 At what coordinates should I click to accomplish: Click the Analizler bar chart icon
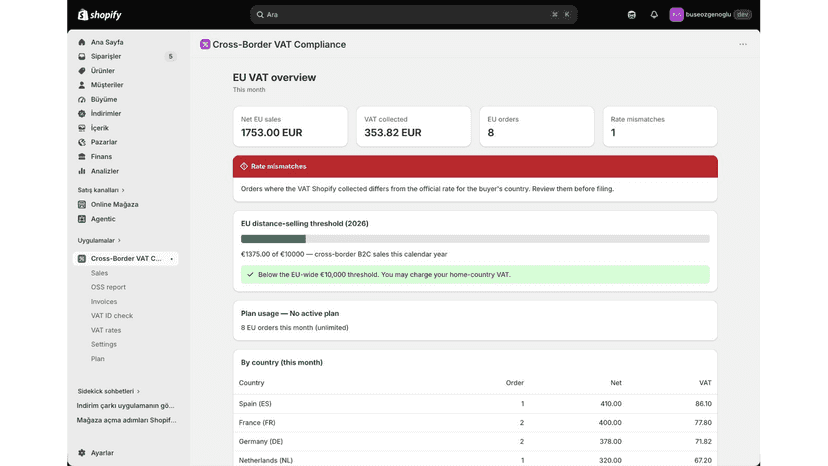tap(82, 171)
